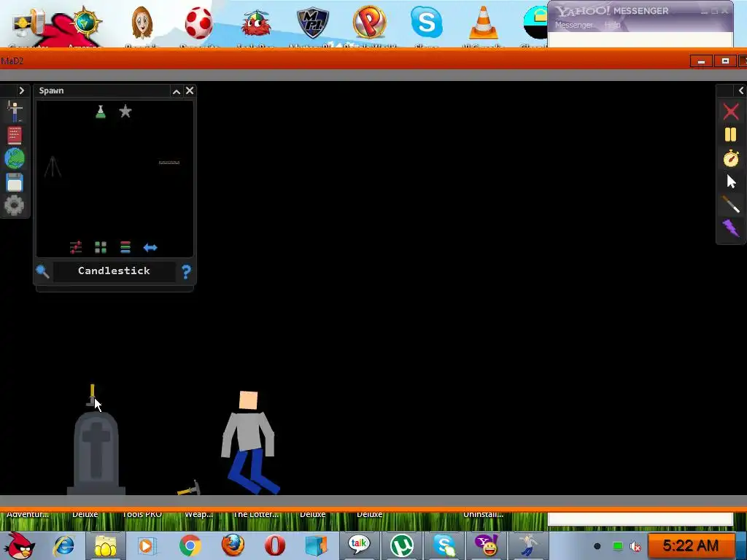The image size is (747, 560).
Task: Open the Messenger menu in Yahoo Messenger
Action: pyautogui.click(x=573, y=25)
